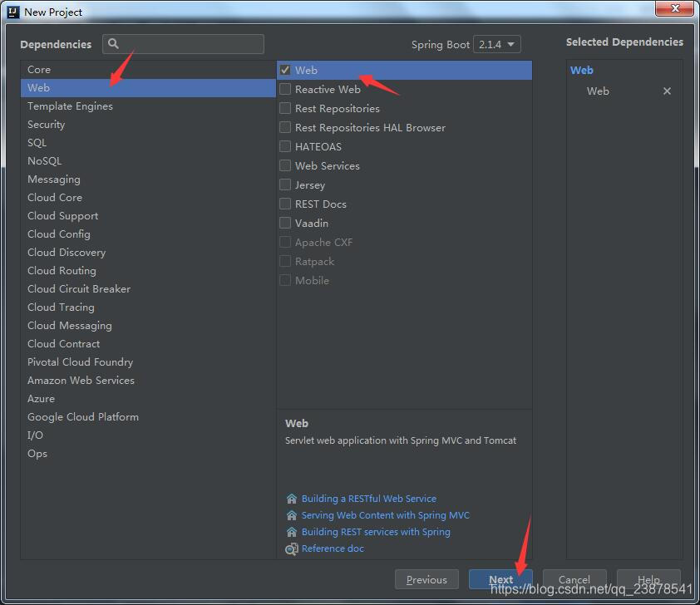
Task: Select the Web category in left list
Action: pyautogui.click(x=148, y=88)
